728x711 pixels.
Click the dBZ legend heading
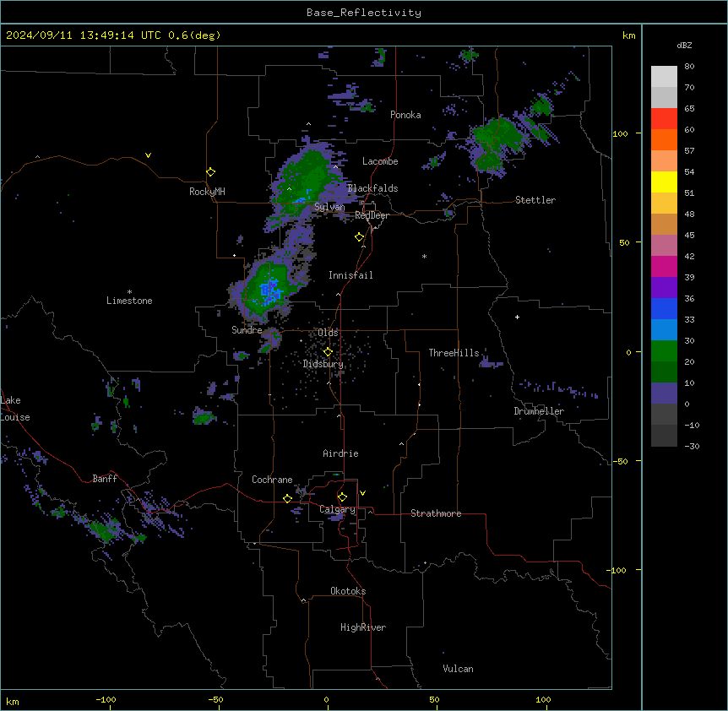(684, 46)
